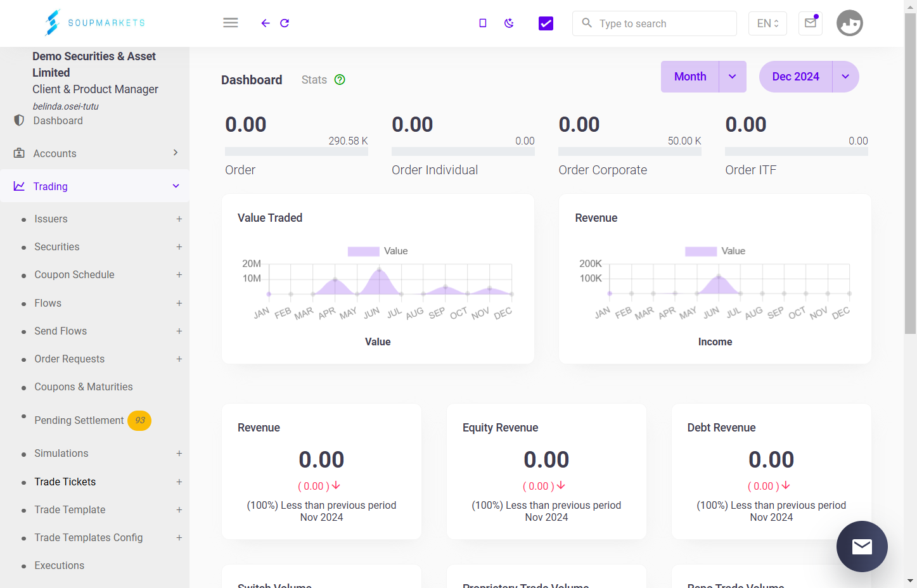Open the Month dropdown arrow
The width and height of the screenshot is (917, 588).
[x=733, y=77]
